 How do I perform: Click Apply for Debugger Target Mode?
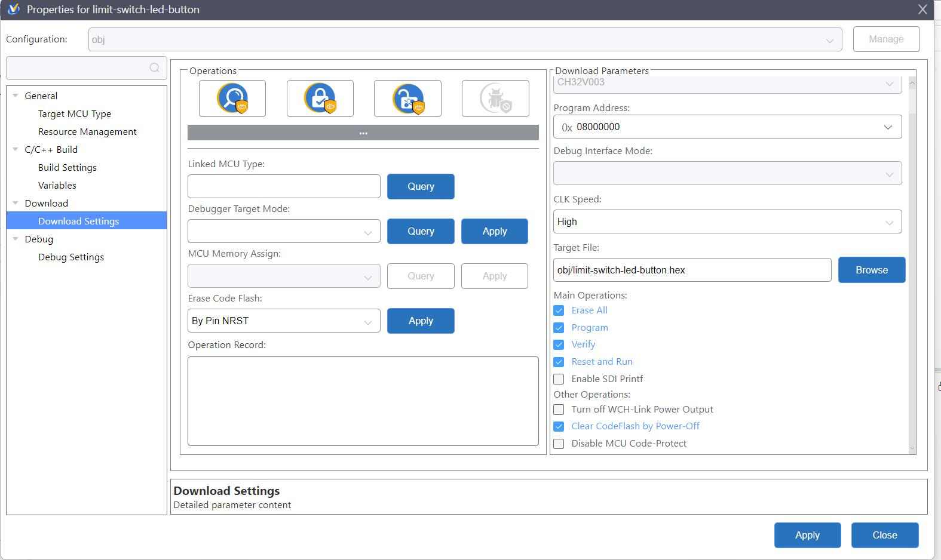(495, 231)
